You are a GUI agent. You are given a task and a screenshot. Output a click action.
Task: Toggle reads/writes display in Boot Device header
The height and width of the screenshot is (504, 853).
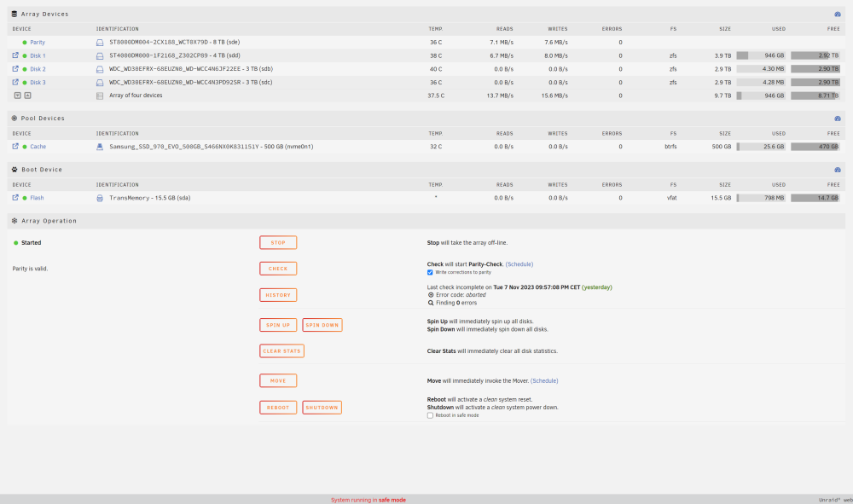pyautogui.click(x=838, y=170)
